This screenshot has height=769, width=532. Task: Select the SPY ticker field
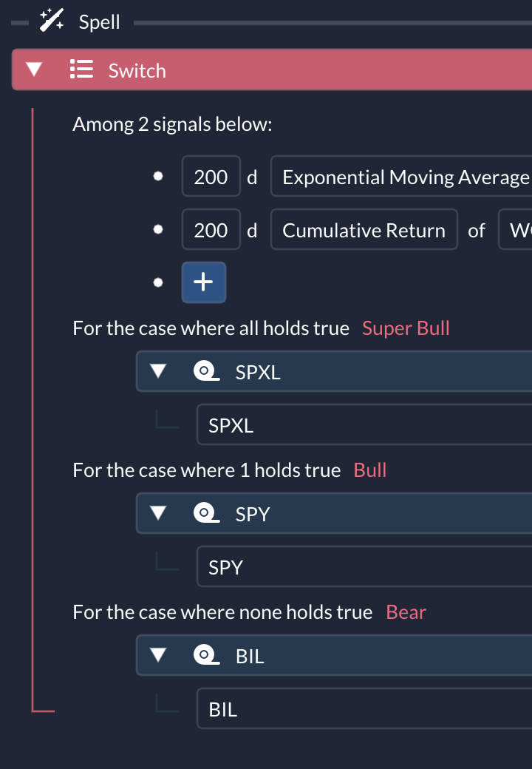coord(364,566)
